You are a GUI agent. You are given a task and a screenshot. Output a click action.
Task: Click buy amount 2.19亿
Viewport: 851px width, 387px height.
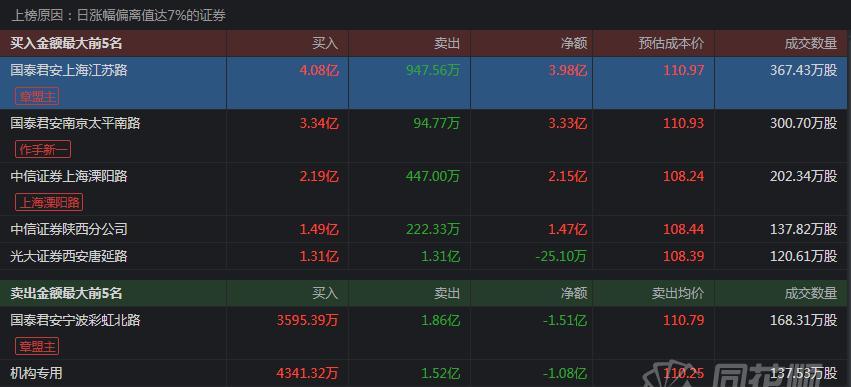[319, 176]
